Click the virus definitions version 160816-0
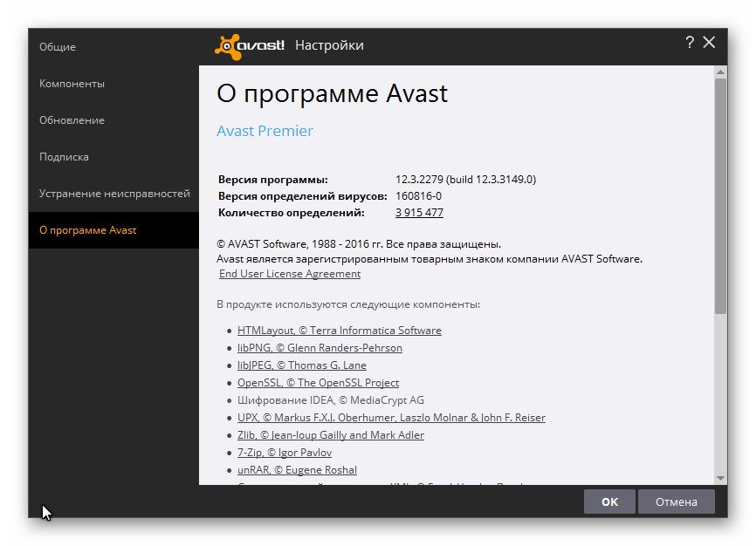Screen dimensions: 756x546 click(418, 196)
